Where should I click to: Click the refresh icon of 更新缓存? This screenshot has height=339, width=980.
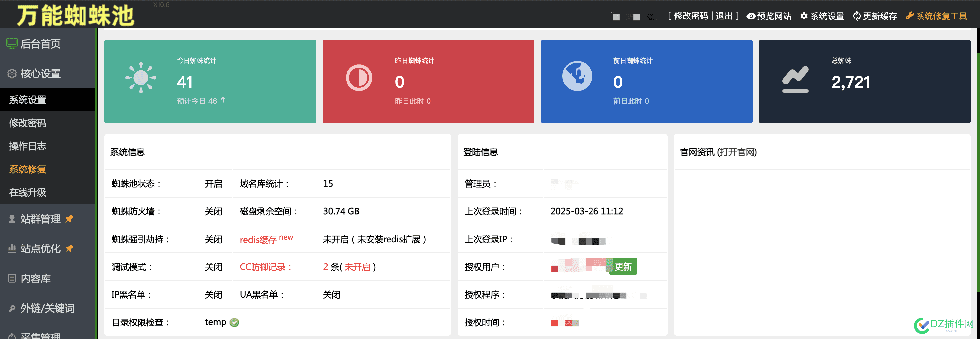click(857, 16)
